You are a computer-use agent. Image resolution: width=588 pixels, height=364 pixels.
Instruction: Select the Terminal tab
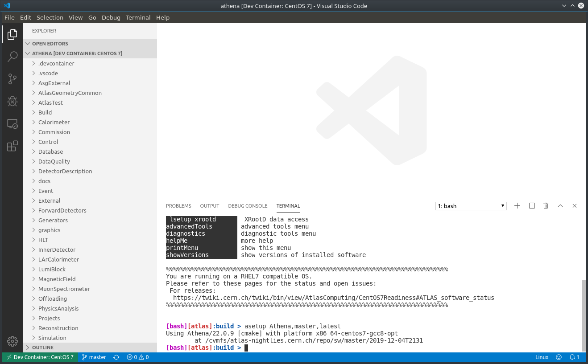[x=288, y=206]
